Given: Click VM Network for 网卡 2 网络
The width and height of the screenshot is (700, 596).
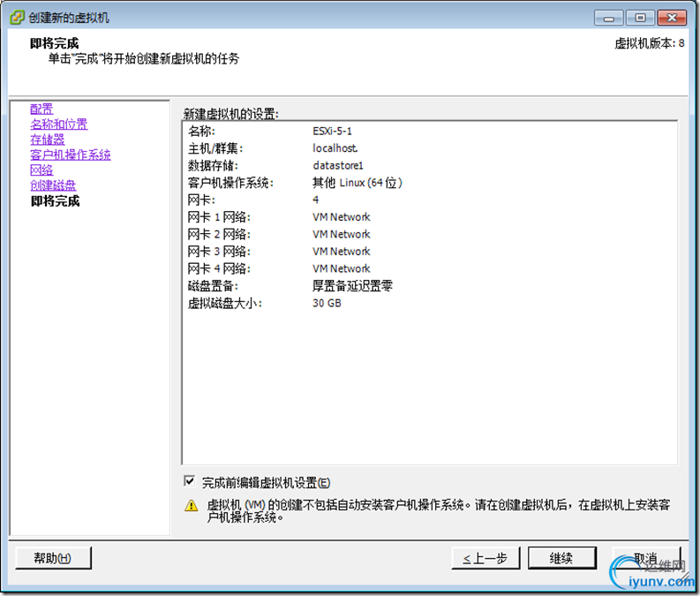Looking at the screenshot, I should pos(342,234).
